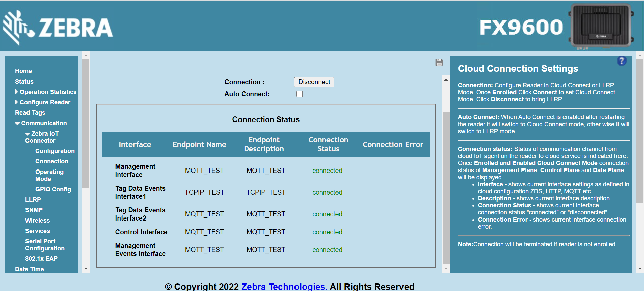The width and height of the screenshot is (644, 291).
Task: Click the Management Events Interface label
Action: click(x=140, y=250)
